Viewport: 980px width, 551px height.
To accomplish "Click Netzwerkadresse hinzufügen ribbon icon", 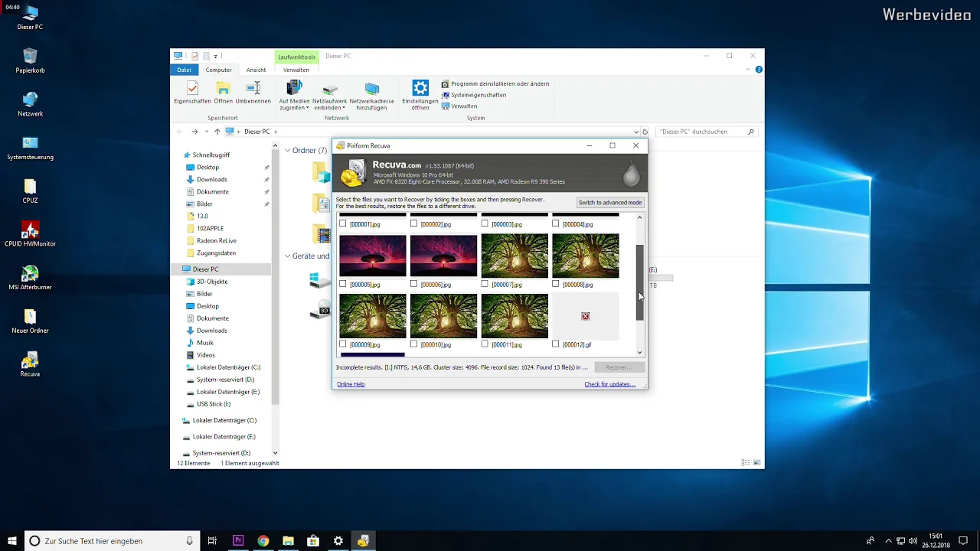I will pyautogui.click(x=371, y=95).
